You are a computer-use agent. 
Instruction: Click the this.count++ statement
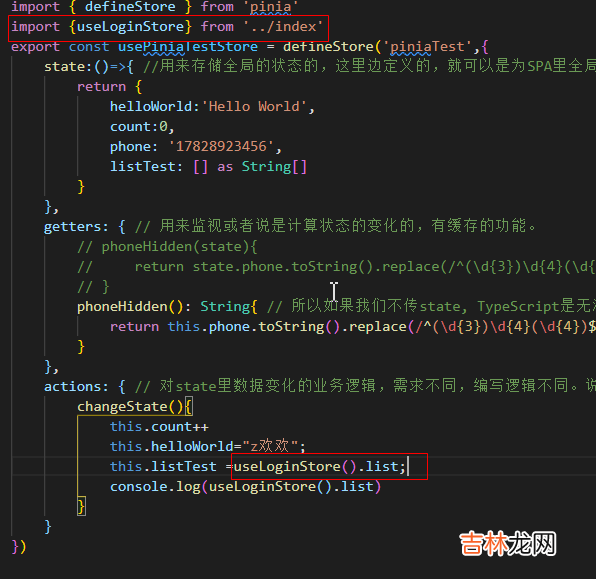coord(159,427)
